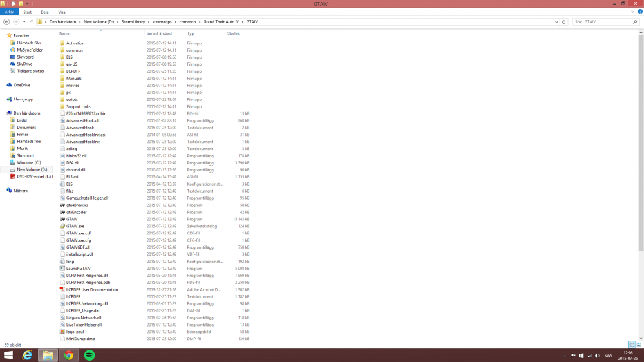Open recent locations dropdown arrow
The image size is (644, 362).
(x=24, y=22)
